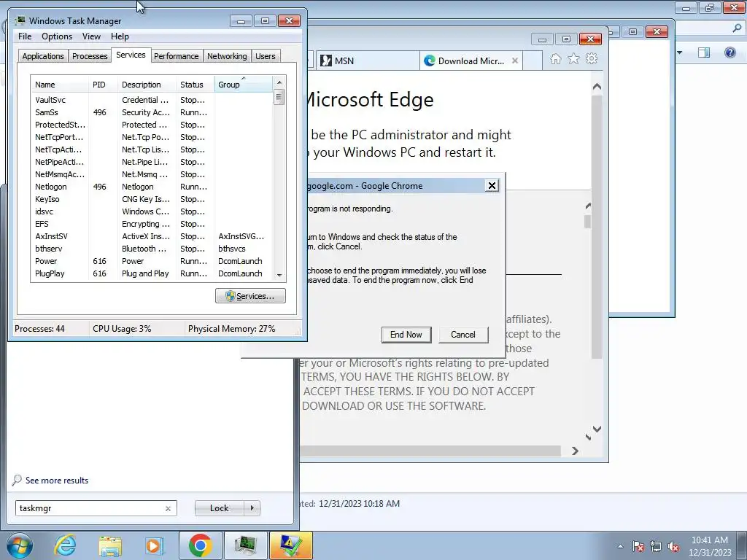This screenshot has width=747, height=560.
Task: Open Task Manager View menu
Action: point(91,36)
